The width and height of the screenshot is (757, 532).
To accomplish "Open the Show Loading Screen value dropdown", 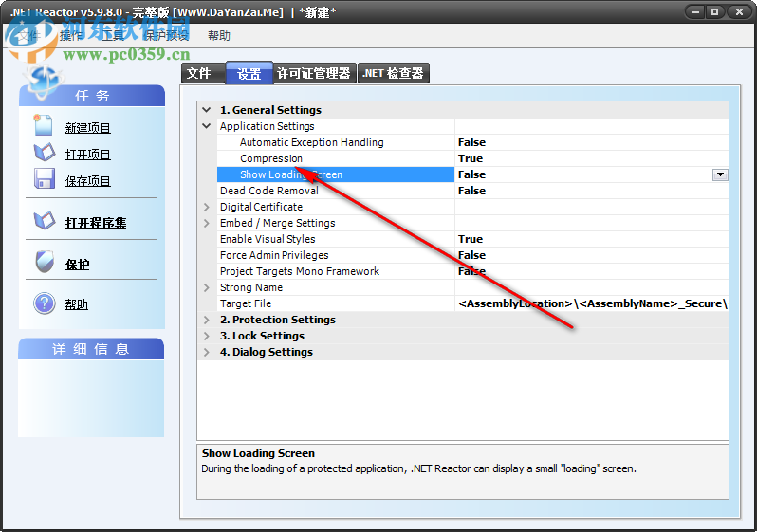I will pos(720,174).
